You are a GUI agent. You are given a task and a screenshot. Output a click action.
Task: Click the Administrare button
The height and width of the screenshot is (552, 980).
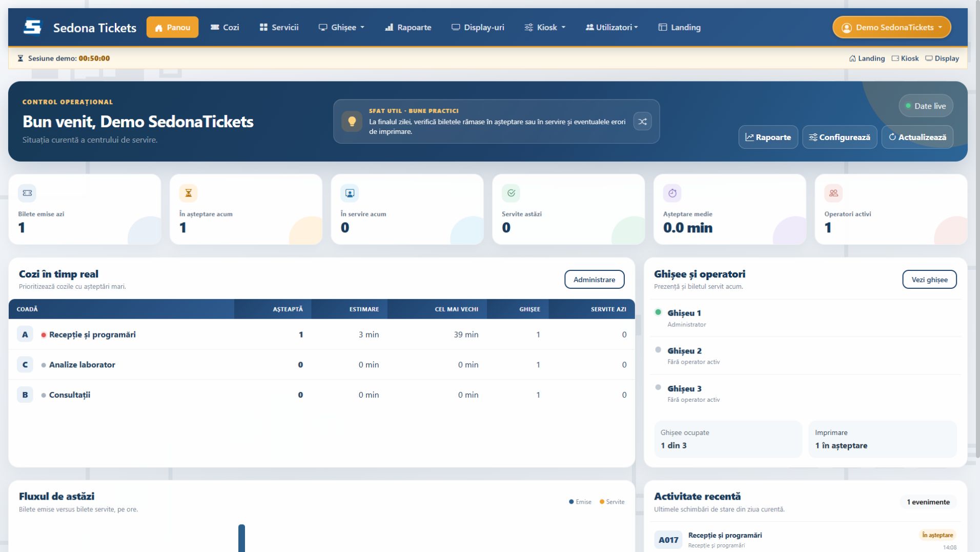coord(594,280)
